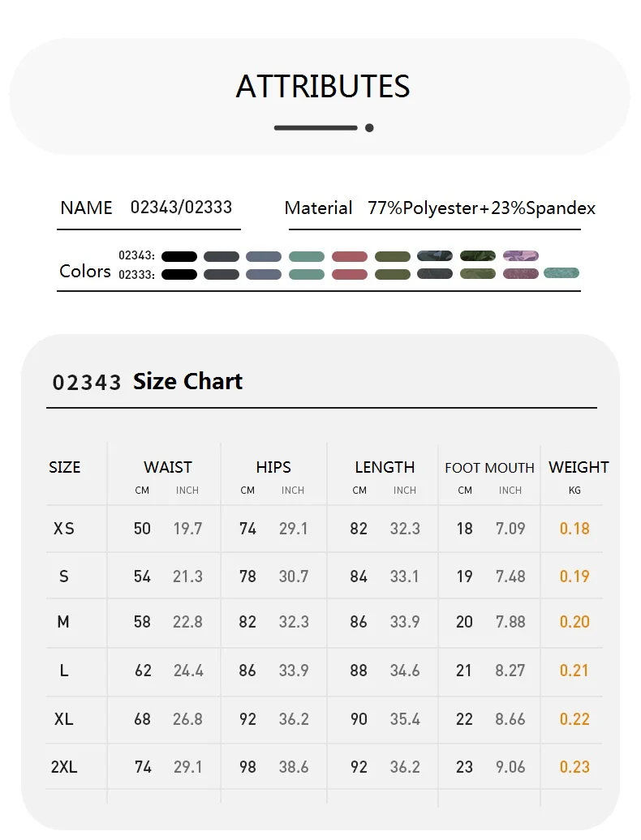Viewport: 641px width, 840px height.
Task: Select the purple camo swatch for 02343
Action: 520,255
